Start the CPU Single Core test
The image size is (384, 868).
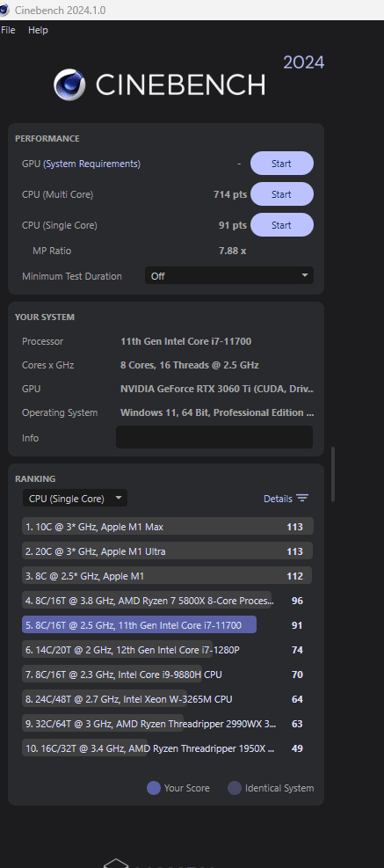tap(282, 225)
